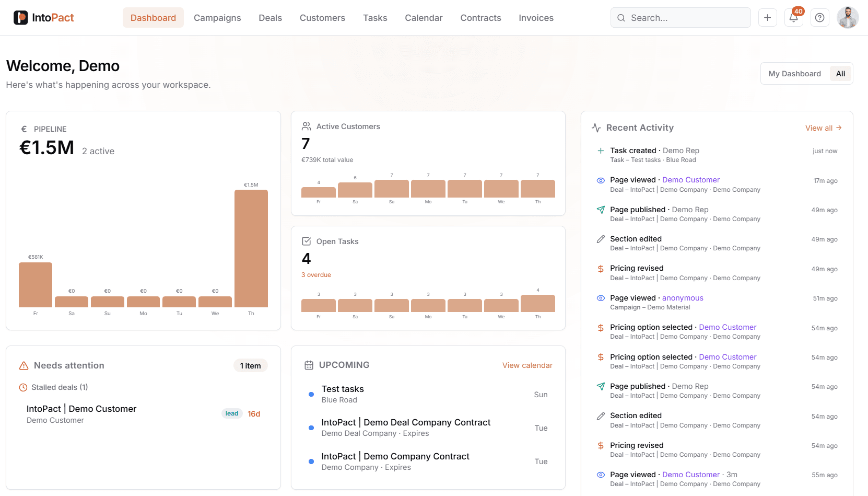The height and width of the screenshot is (496, 868).
Task: Go to the Campaigns tab
Action: (x=217, y=18)
